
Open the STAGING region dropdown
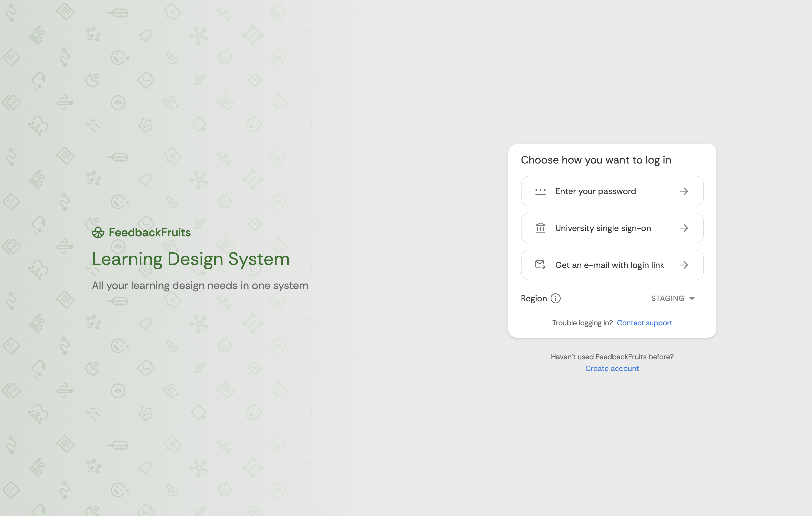673,299
